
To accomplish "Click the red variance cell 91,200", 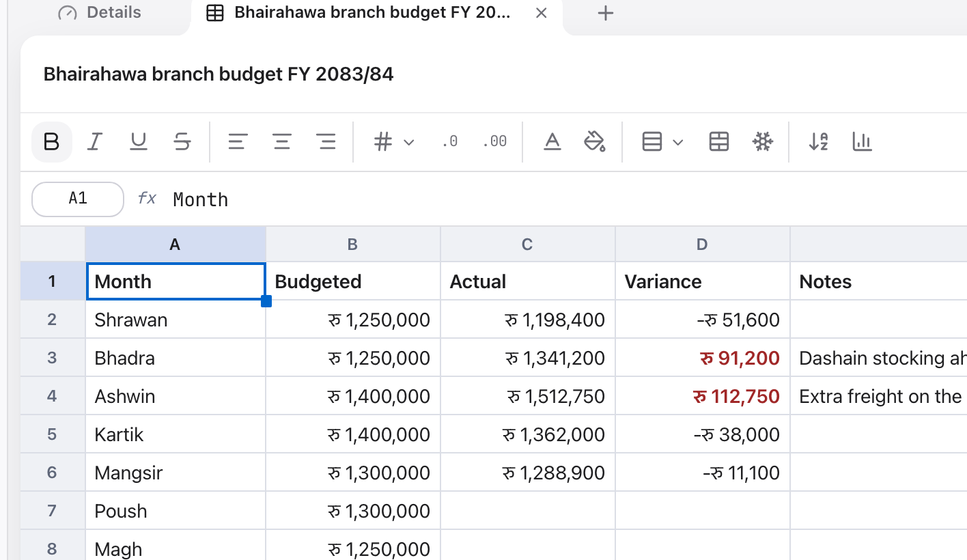I will coord(703,358).
